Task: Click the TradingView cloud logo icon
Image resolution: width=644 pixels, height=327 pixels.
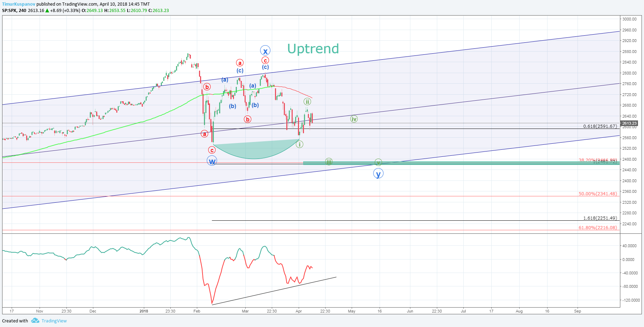Action: [x=35, y=320]
